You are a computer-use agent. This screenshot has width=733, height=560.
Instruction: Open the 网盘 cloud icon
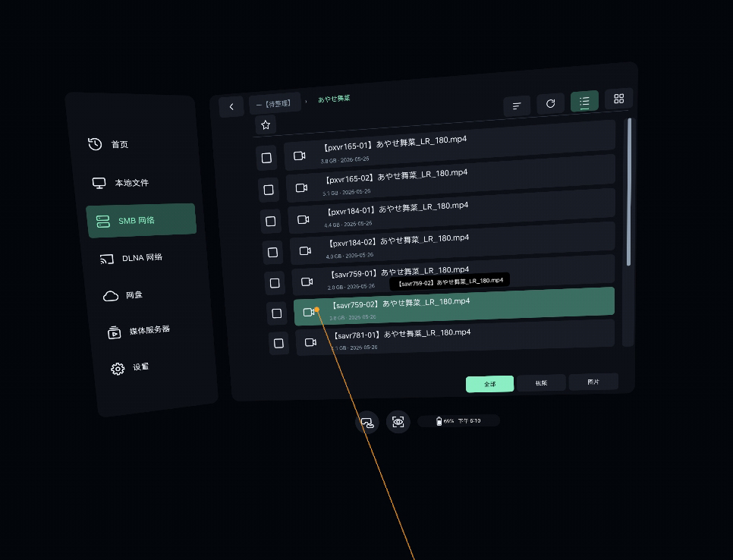[x=111, y=296]
